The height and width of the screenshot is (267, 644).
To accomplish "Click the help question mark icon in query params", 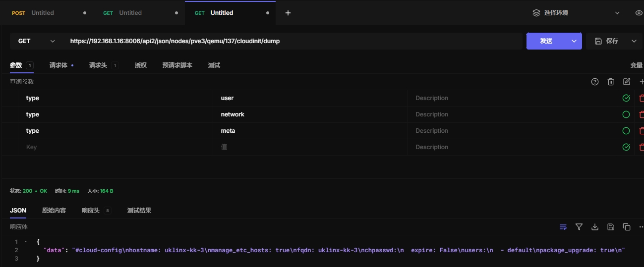I will pyautogui.click(x=595, y=82).
